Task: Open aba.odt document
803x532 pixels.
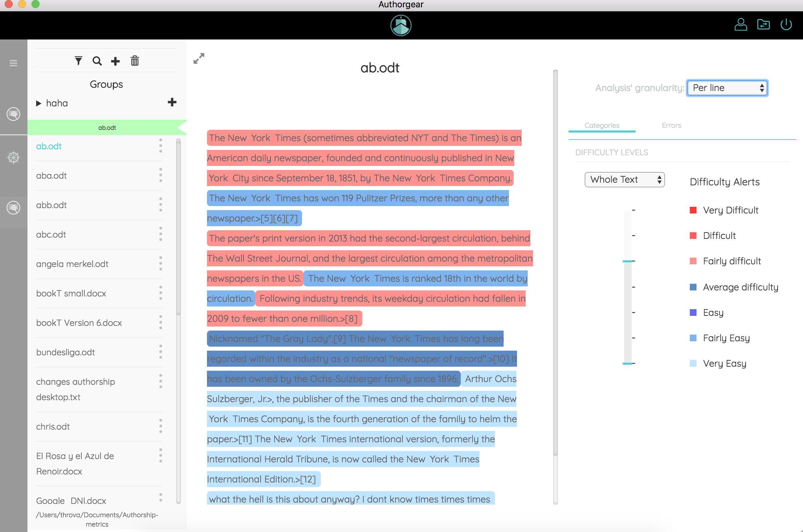Action: tap(51, 175)
